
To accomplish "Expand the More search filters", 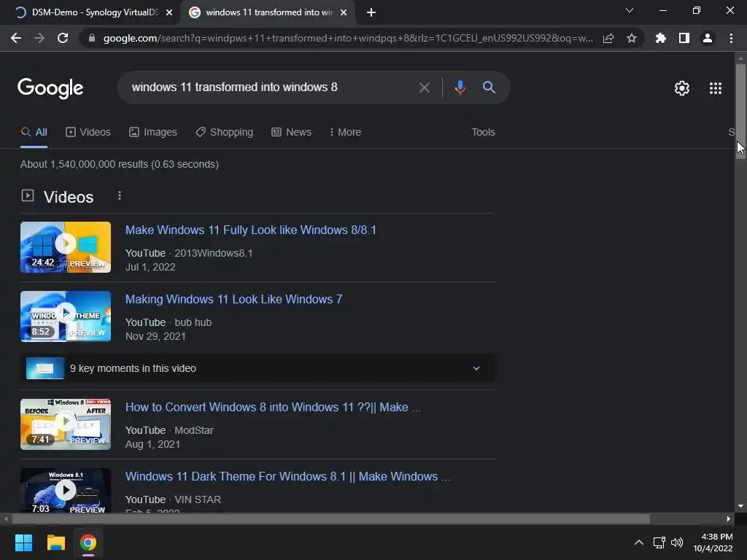I will coord(345,132).
